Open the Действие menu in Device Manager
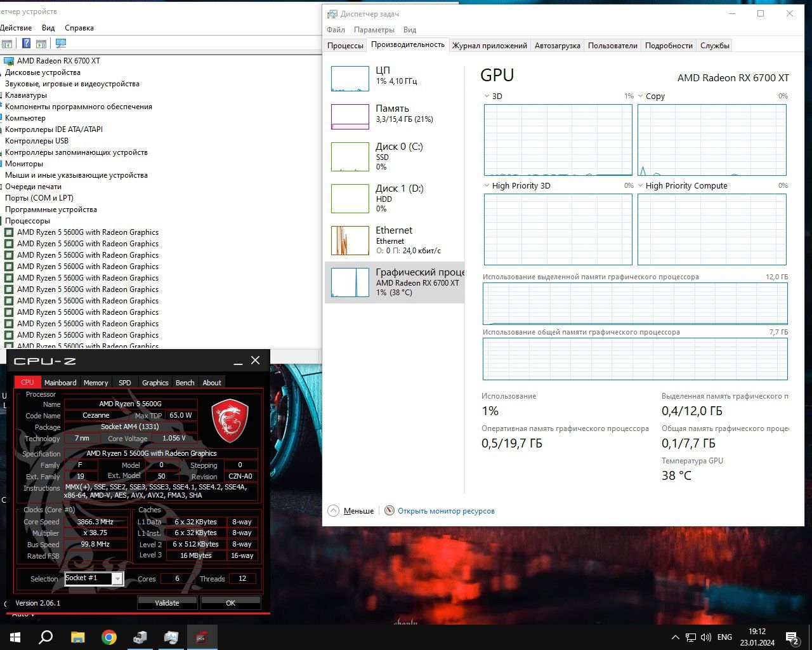The image size is (812, 650). [x=15, y=28]
